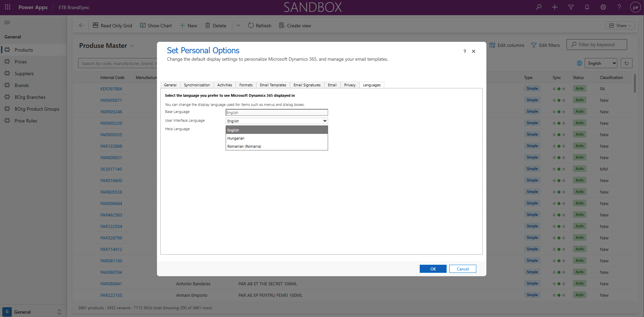644x317 pixels.
Task: Click the New record command
Action: point(189,26)
